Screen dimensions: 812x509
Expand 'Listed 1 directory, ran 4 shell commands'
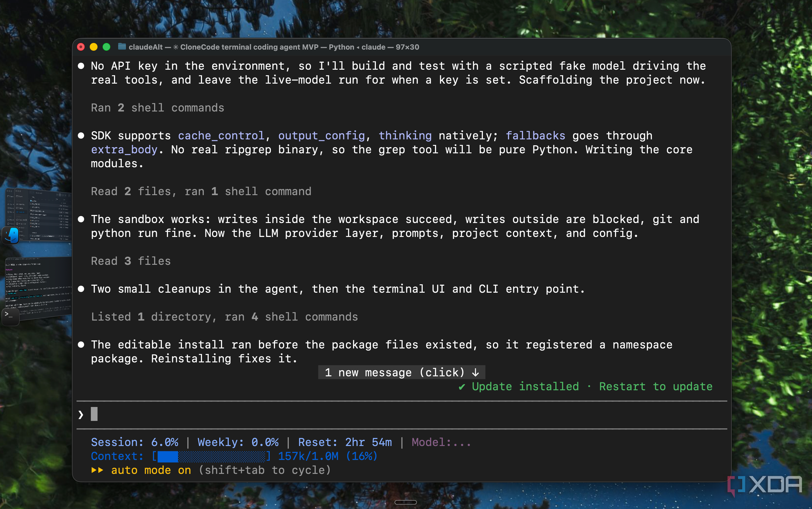click(x=224, y=317)
